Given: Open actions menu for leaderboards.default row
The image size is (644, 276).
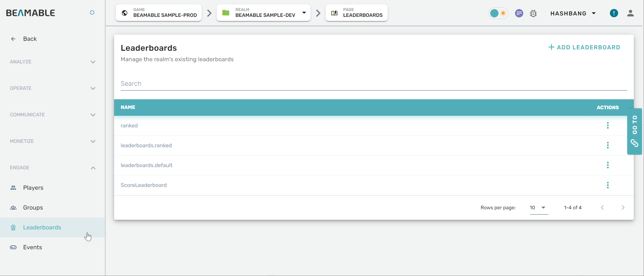Looking at the screenshot, I should point(608,165).
